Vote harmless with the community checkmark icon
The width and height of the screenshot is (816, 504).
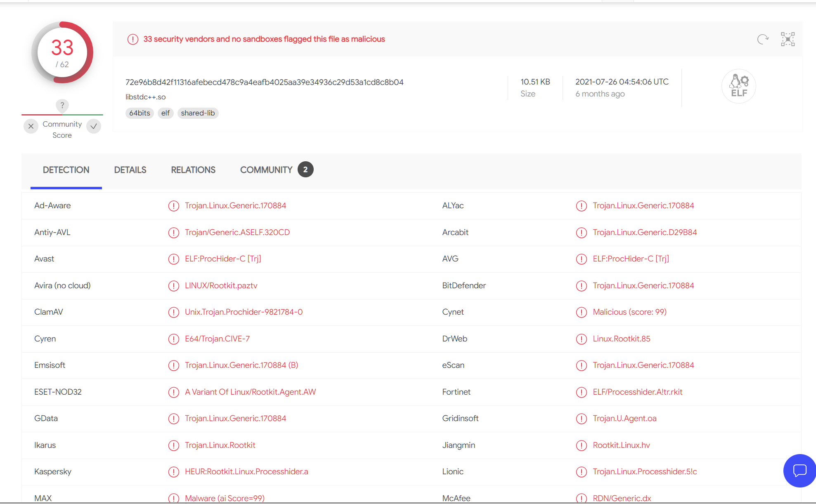pos(94,126)
